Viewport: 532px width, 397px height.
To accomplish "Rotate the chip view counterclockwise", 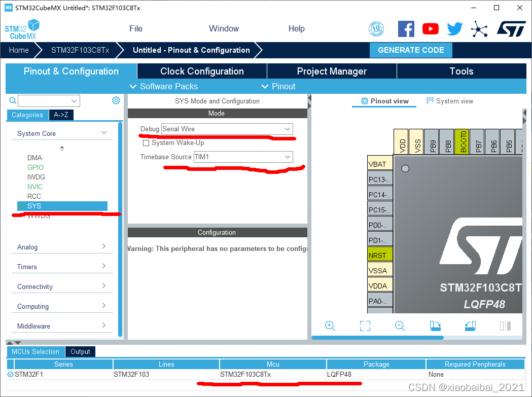I will click(x=470, y=326).
